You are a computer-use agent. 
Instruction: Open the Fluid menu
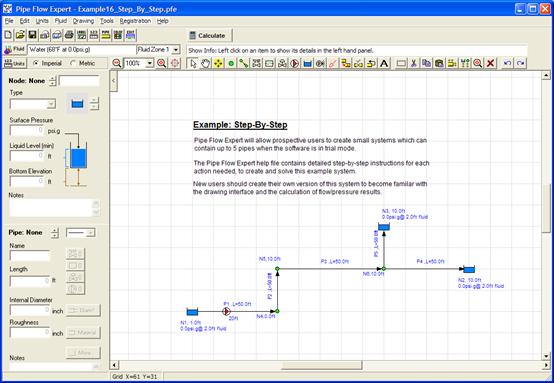tap(61, 21)
